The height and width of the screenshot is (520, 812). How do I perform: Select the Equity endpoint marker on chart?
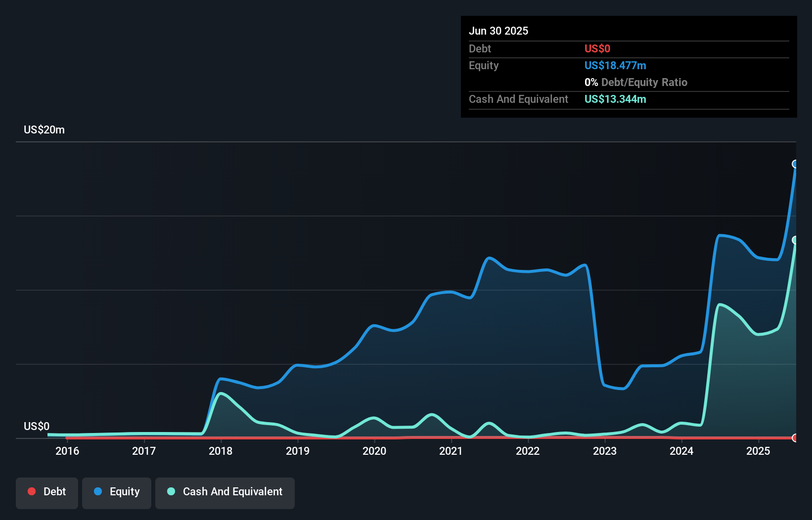(x=795, y=164)
